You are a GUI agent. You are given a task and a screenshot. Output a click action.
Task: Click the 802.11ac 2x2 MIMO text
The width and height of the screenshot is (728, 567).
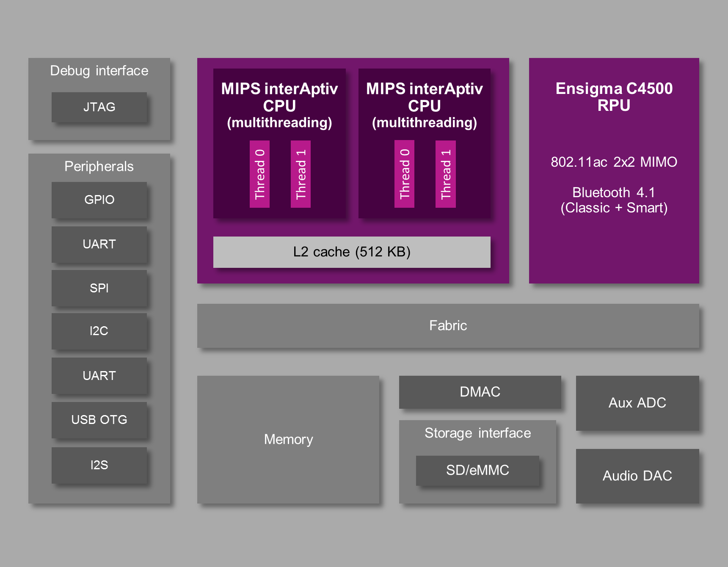(614, 162)
